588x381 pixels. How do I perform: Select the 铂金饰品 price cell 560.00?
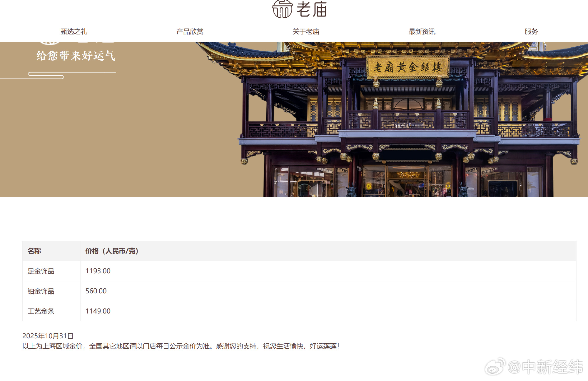click(96, 291)
